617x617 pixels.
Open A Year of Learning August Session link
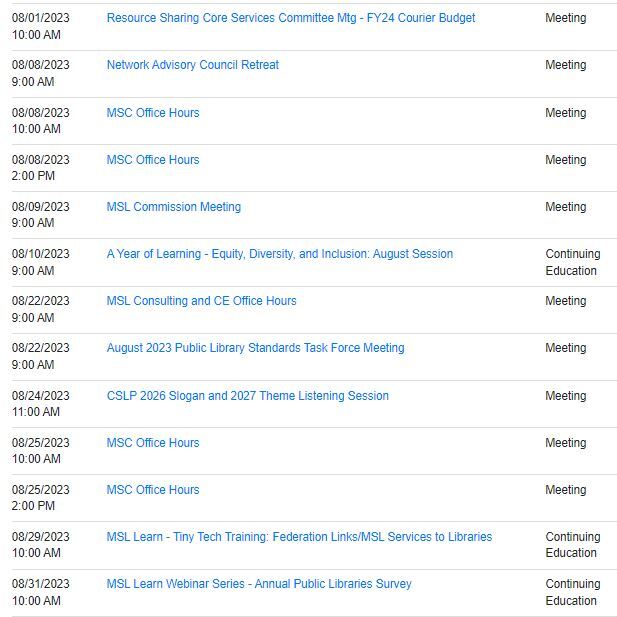pos(279,254)
